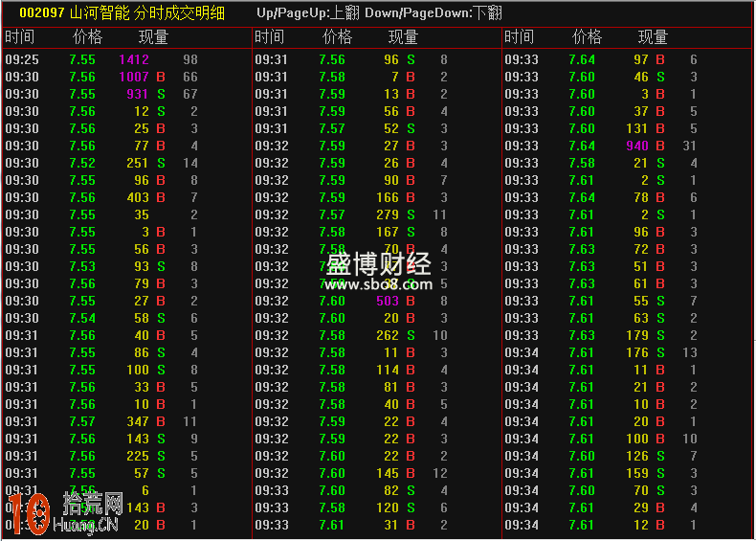756x541 pixels.
Task: Click the S flag beside volume 931
Action: 161,94
